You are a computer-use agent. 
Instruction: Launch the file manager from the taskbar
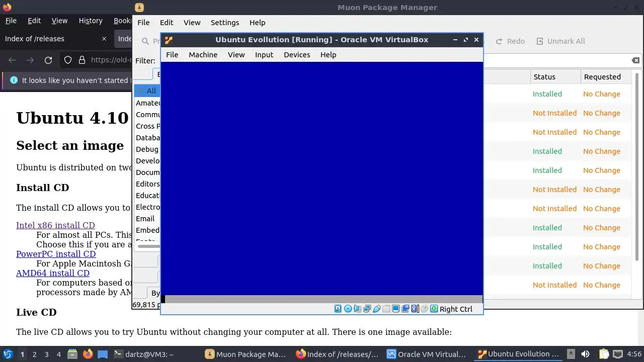pos(72,354)
